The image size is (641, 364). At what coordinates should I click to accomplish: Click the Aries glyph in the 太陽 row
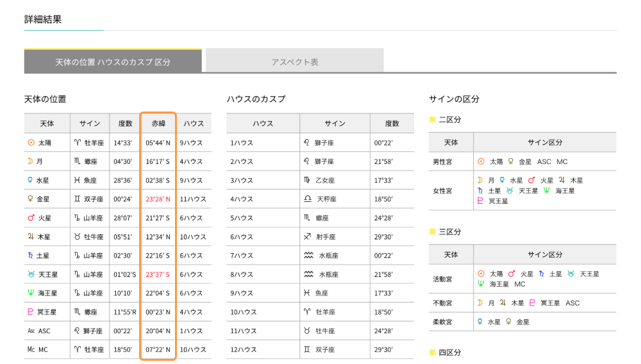(78, 142)
